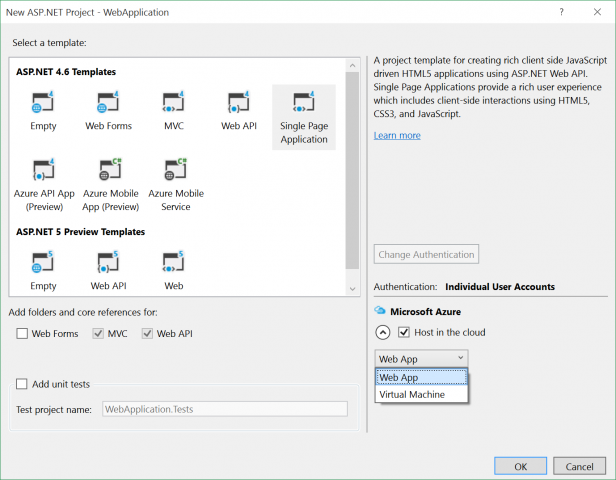
Task: Open the help question mark in title bar
Action: coord(561,12)
